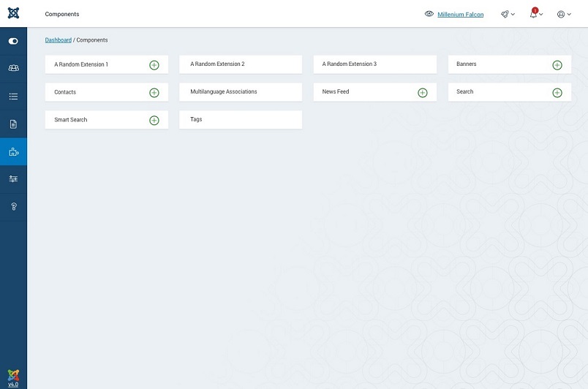The image size is (588, 389).
Task: Open the Tags component card
Action: [197, 120]
